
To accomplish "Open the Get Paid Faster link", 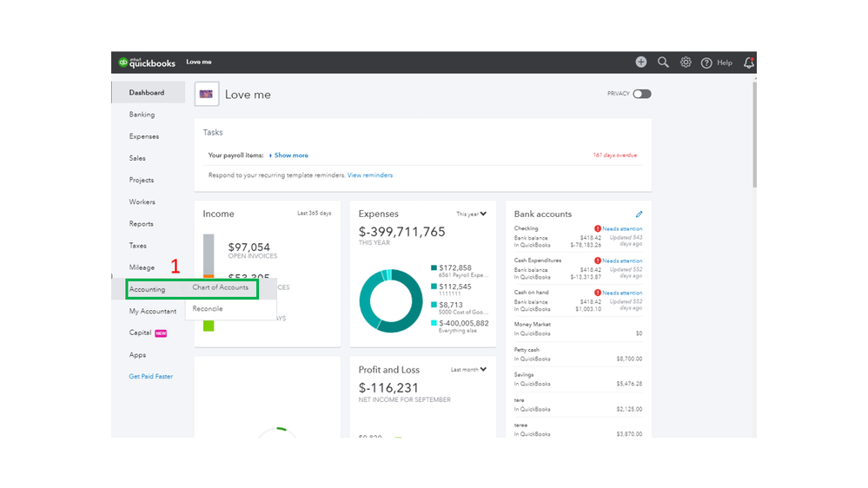I will coord(150,376).
